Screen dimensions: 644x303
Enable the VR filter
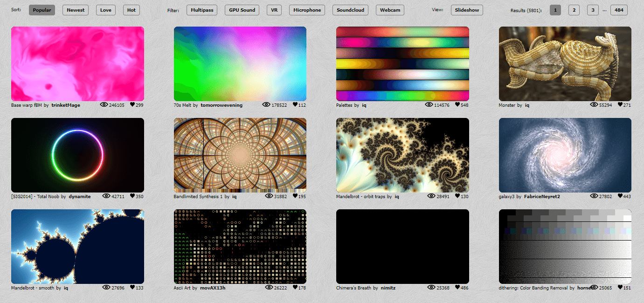(274, 10)
